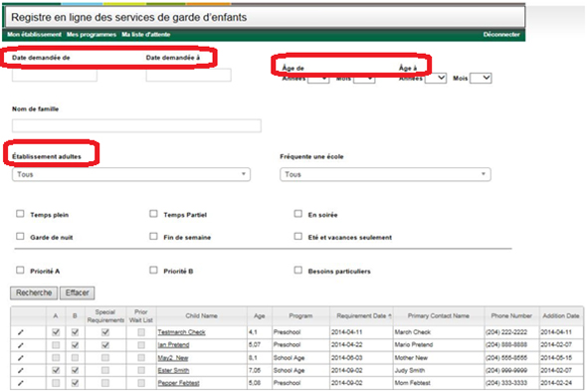The image size is (587, 392).
Task: Tick the Fin de semaine checkbox
Action: pos(153,236)
